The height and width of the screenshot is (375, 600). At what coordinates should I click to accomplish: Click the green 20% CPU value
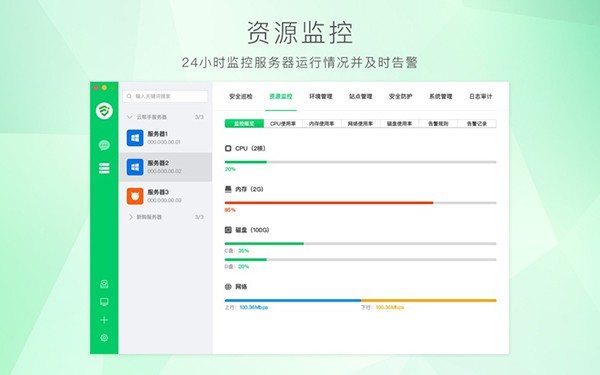[x=230, y=169]
